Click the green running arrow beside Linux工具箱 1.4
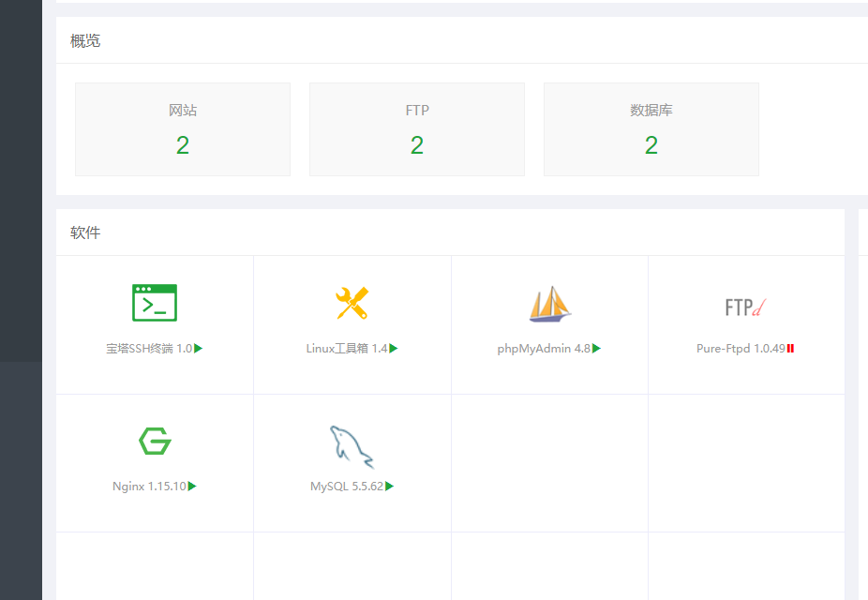The height and width of the screenshot is (600, 868). [x=394, y=348]
